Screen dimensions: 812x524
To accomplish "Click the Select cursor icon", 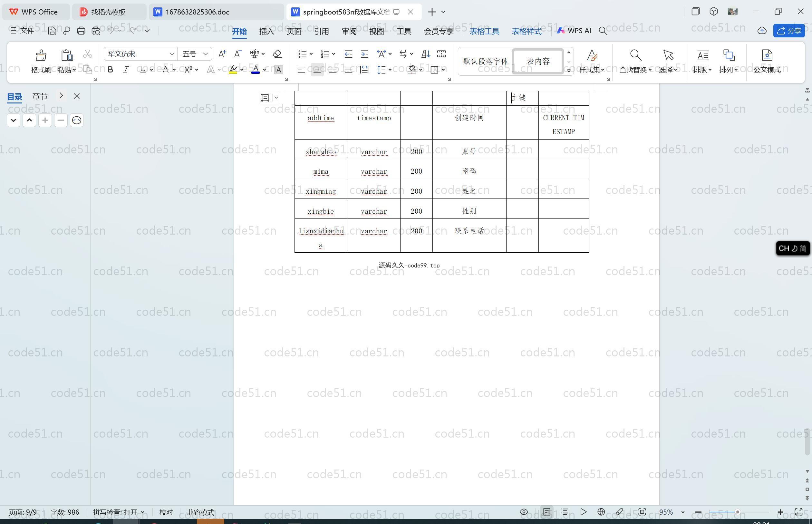I will pyautogui.click(x=668, y=55).
